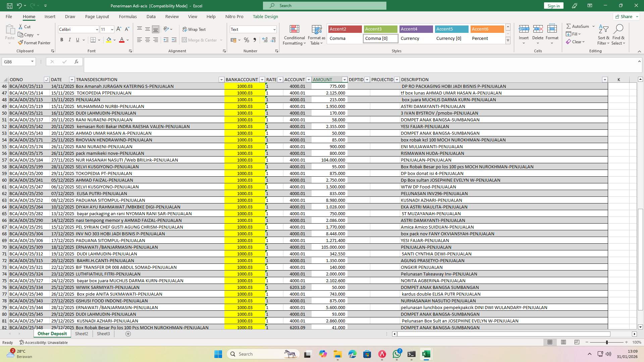Toggle underline formatting
The width and height of the screenshot is (644, 362).
tap(77, 40)
